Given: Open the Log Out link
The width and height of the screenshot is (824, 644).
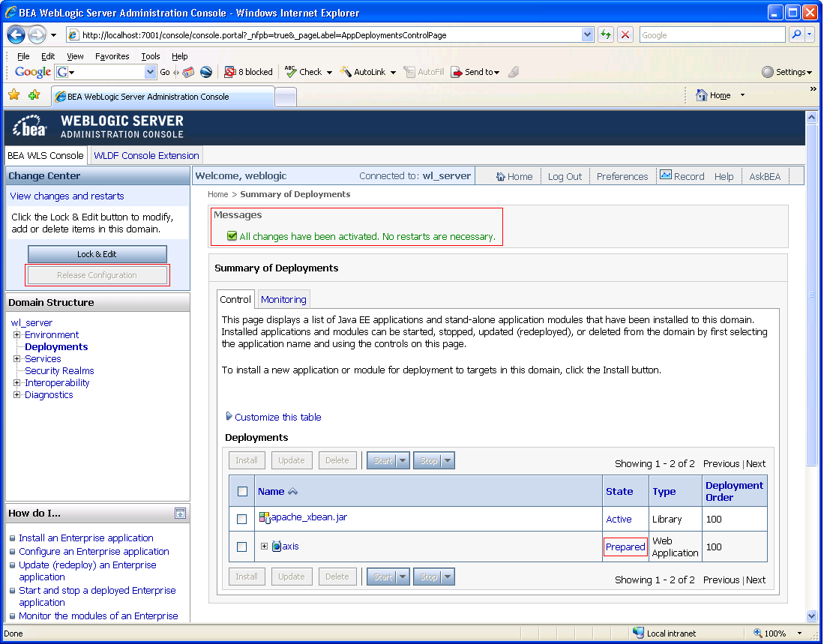Looking at the screenshot, I should [x=565, y=176].
